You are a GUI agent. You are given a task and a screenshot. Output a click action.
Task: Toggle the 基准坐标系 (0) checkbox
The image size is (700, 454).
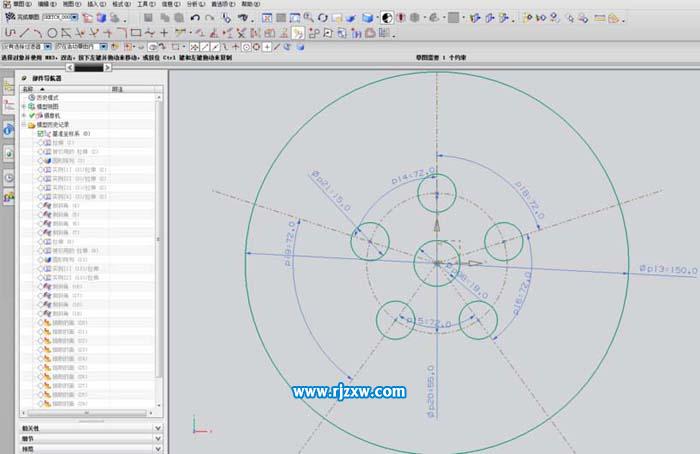[41, 133]
